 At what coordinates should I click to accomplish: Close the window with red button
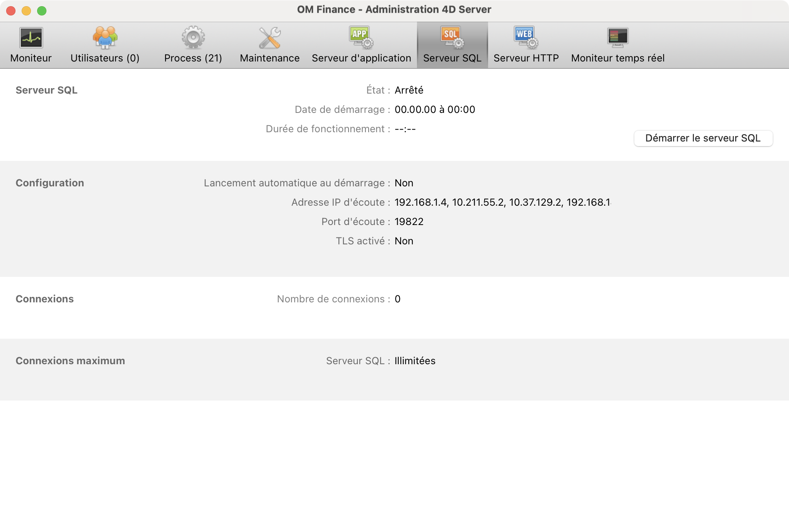coord(11,10)
